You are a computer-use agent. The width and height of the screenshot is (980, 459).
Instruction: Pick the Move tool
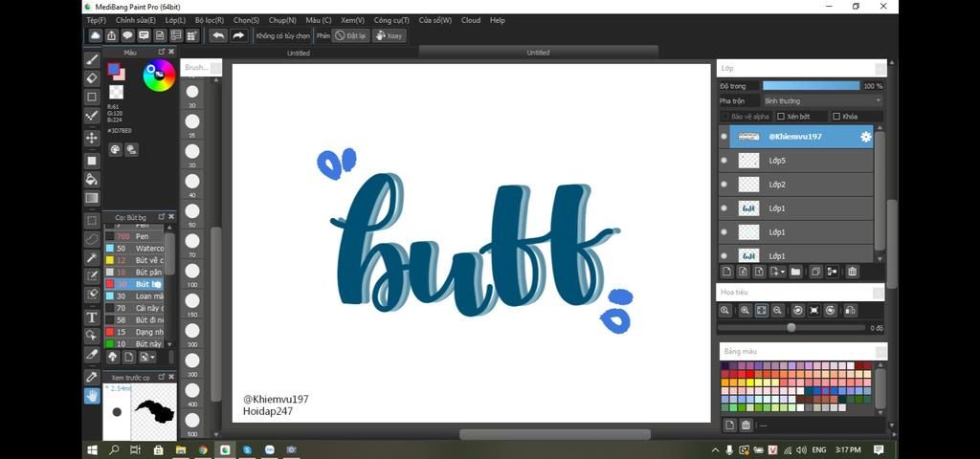pos(92,138)
